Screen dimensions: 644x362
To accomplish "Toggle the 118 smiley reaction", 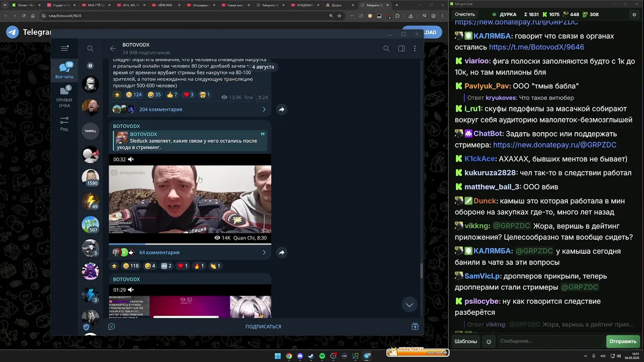I will coord(131,266).
